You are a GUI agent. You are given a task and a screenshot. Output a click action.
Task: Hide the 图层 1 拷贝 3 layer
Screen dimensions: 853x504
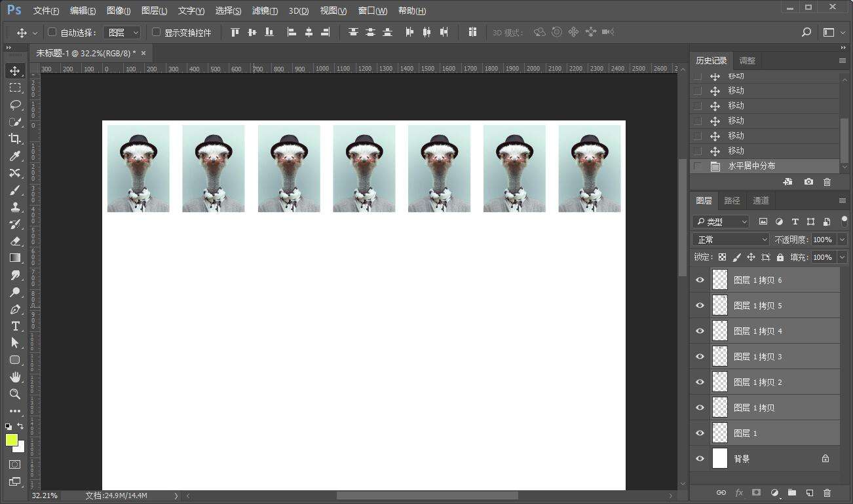pos(700,357)
